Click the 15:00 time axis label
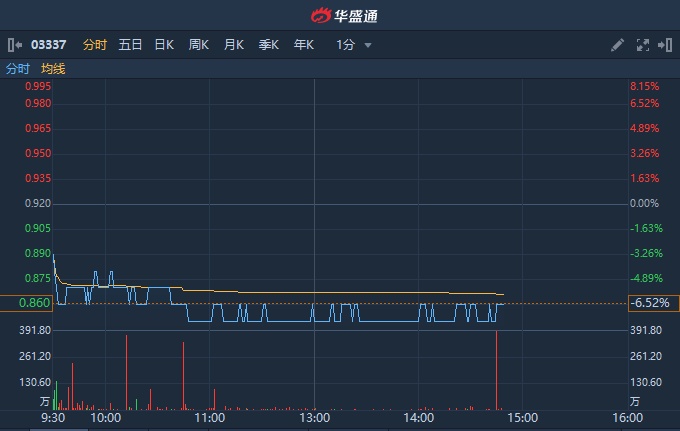 (x=523, y=418)
